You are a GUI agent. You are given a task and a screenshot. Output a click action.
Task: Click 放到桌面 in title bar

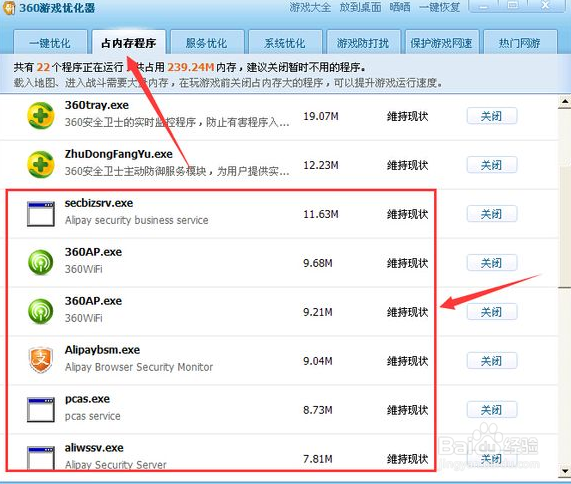360,7
